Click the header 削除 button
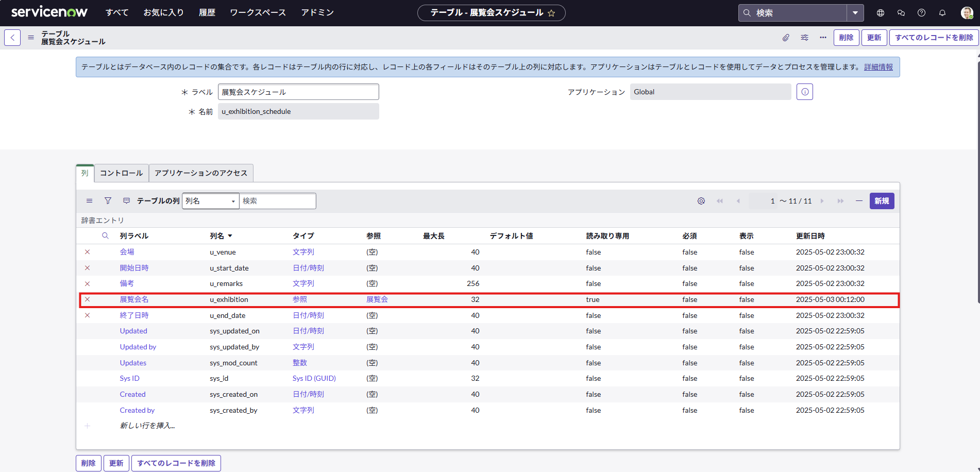Viewport: 980px width, 472px height. 846,38
